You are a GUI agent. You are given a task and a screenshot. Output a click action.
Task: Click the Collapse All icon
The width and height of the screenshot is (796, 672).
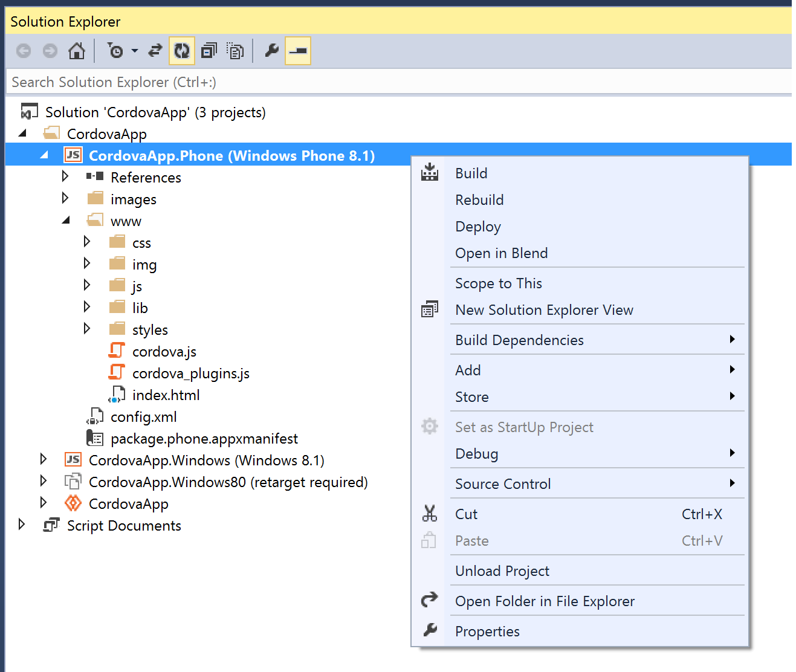point(209,51)
